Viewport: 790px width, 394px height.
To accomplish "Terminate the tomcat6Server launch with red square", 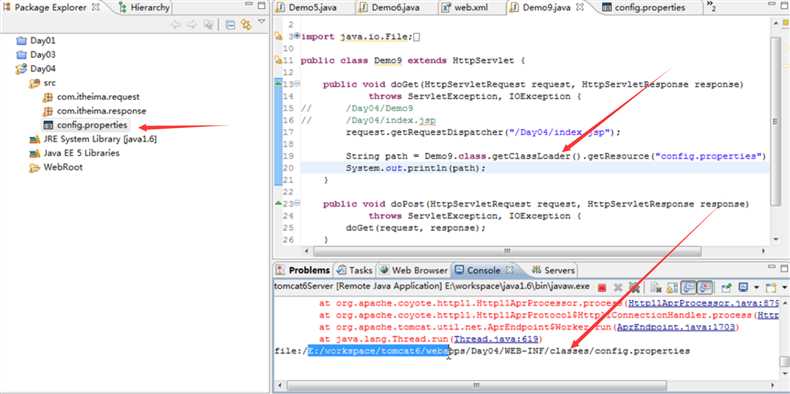I will point(602,288).
